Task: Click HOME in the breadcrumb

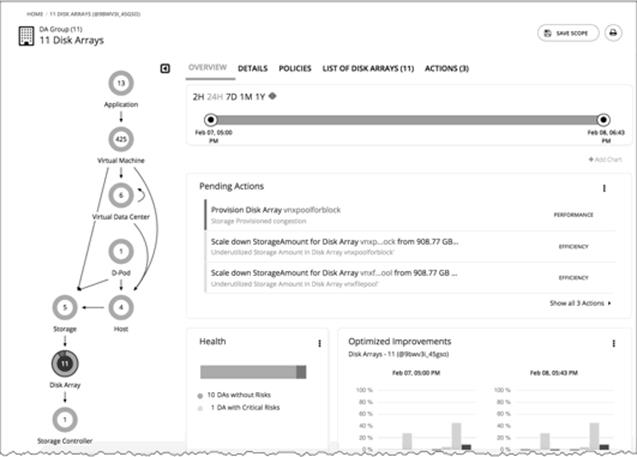Action: pos(35,14)
